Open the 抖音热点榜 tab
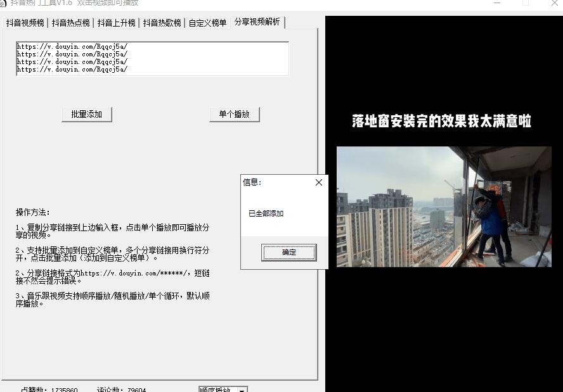Image resolution: width=563 pixels, height=392 pixels. coord(71,23)
